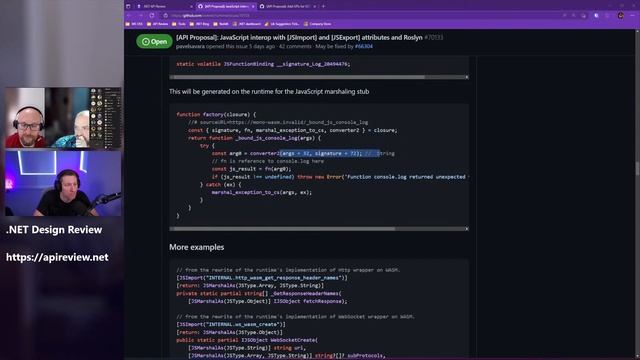This screenshot has width=640, height=360.
Task: Click the 'IJSObject WebSocketCreate(' line
Action: click(247, 340)
